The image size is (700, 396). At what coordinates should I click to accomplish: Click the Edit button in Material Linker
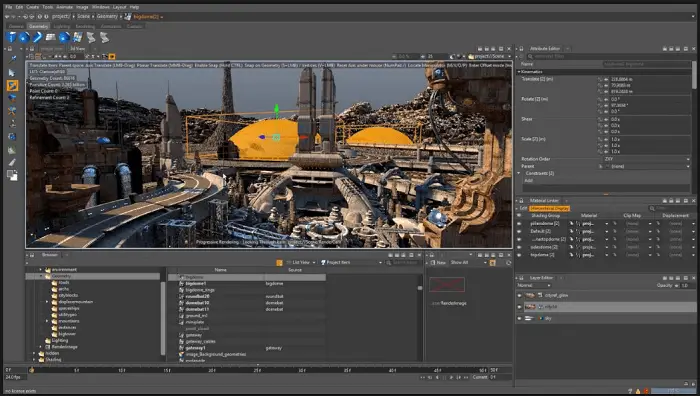coord(523,208)
